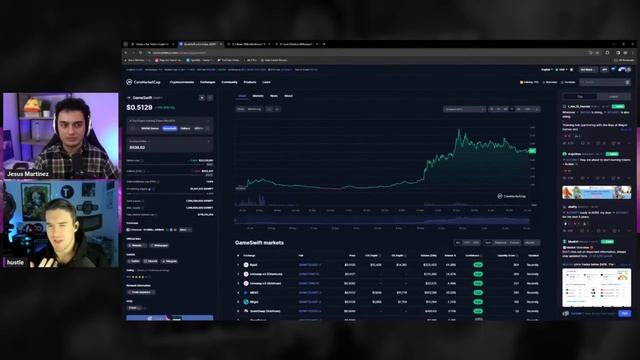Reload the page with the browser refresh icon
This screenshot has width=640, height=360.
[140, 53]
